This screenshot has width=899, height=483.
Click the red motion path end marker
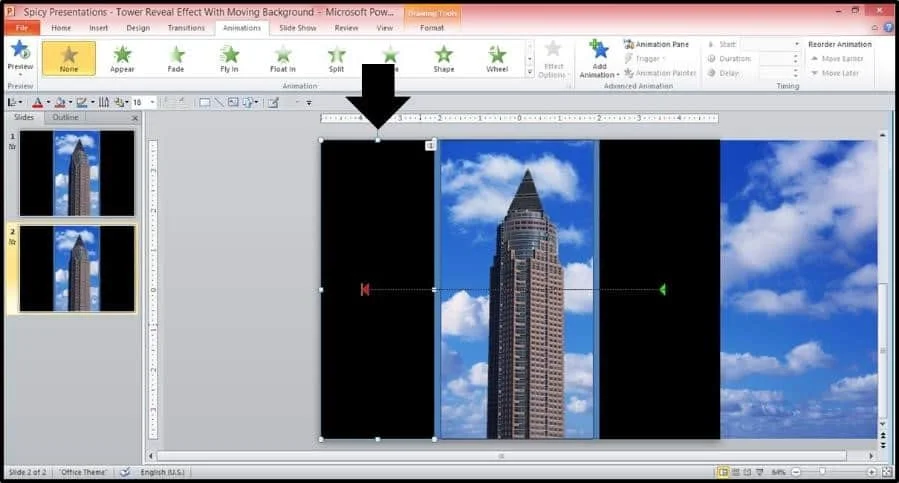coord(365,290)
